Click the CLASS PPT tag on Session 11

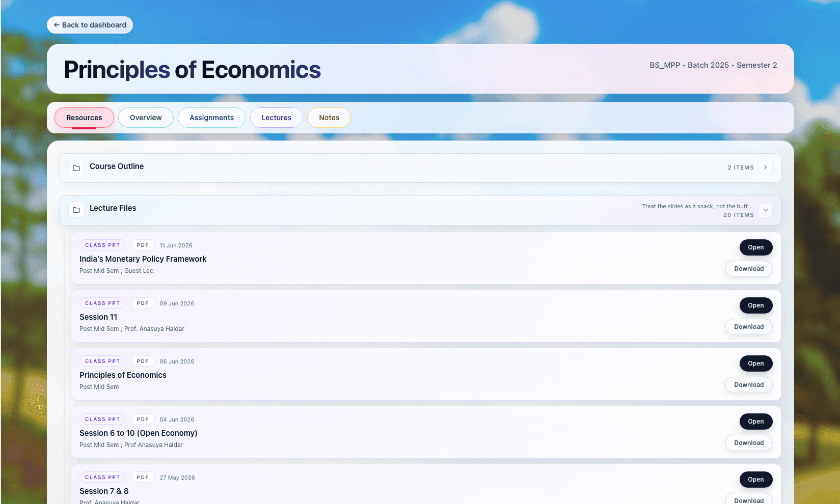coord(102,303)
